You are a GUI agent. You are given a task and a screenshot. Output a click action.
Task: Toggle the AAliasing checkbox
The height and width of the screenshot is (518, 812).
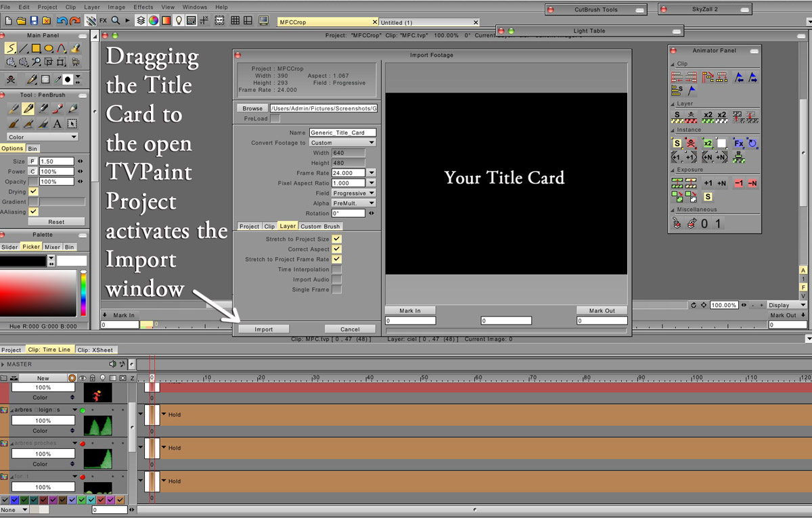(x=33, y=212)
